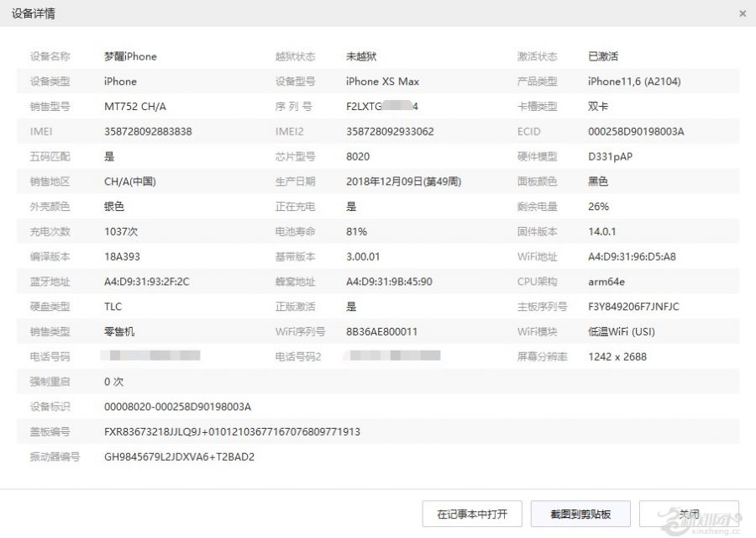Click the 盖板编号 label

[x=50, y=432]
